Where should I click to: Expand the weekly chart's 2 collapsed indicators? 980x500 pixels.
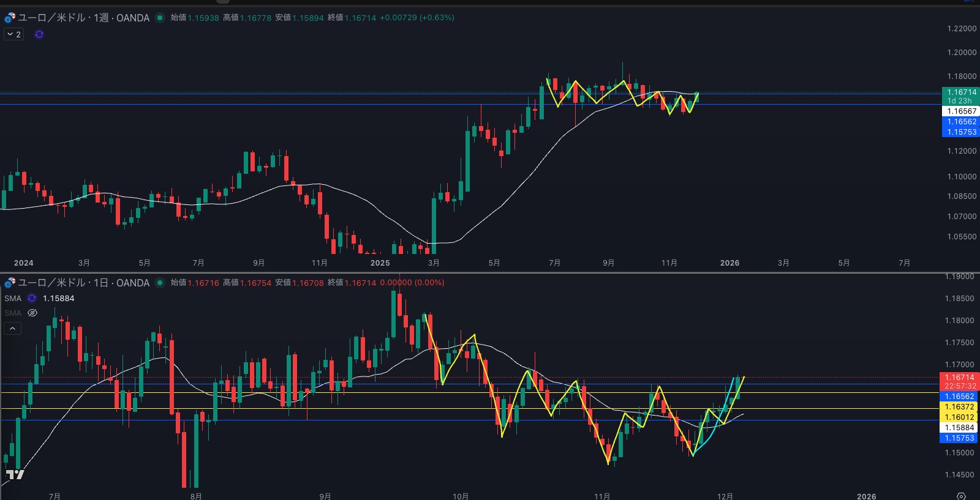coord(13,34)
